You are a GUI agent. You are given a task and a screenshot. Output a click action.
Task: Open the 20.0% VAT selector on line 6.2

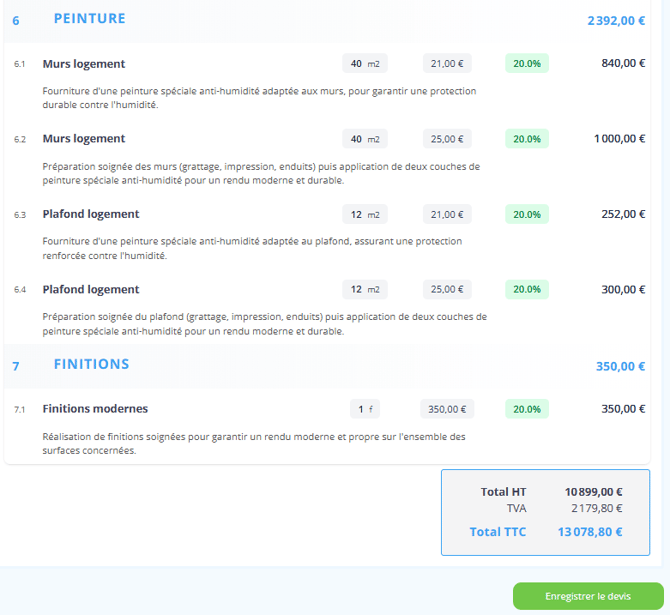pos(526,139)
